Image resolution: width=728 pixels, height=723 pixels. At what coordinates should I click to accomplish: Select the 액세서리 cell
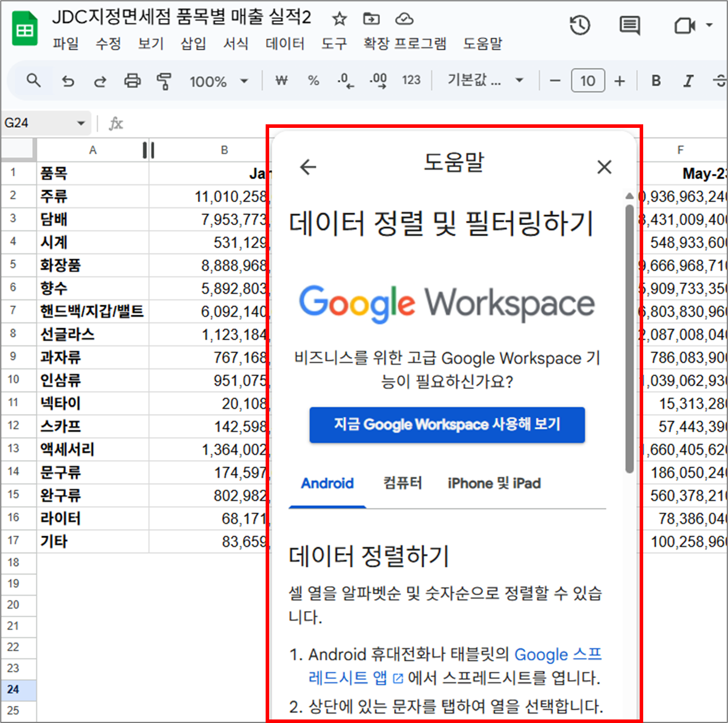point(92,449)
